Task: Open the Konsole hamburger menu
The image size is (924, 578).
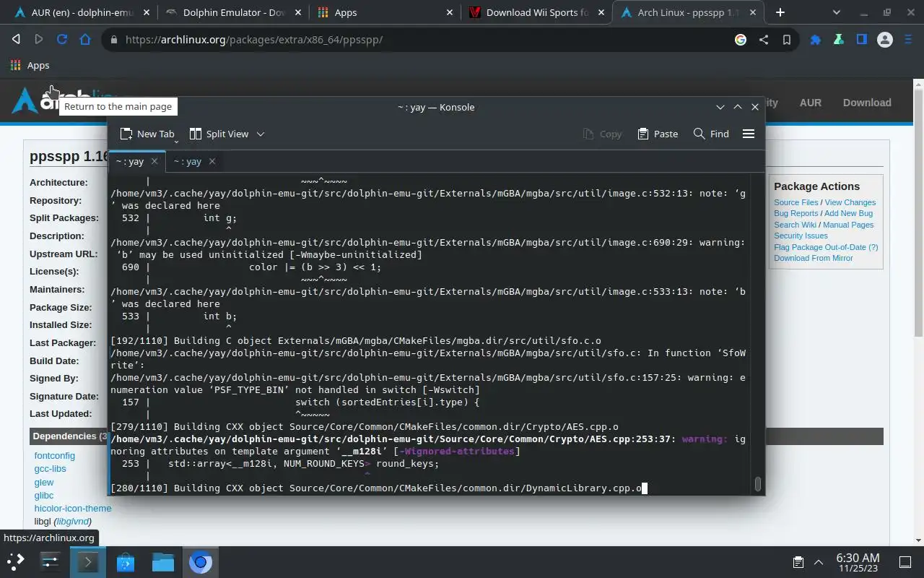Action: point(749,134)
